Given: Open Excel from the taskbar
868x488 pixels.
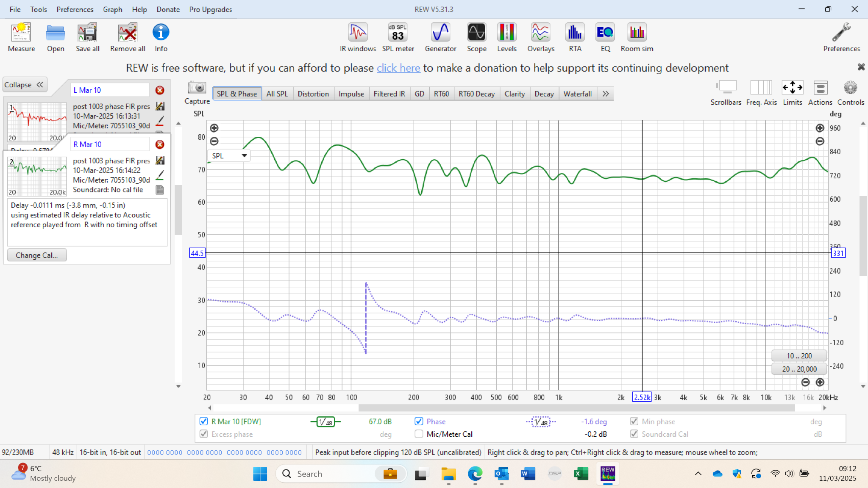Looking at the screenshot, I should pos(581,474).
